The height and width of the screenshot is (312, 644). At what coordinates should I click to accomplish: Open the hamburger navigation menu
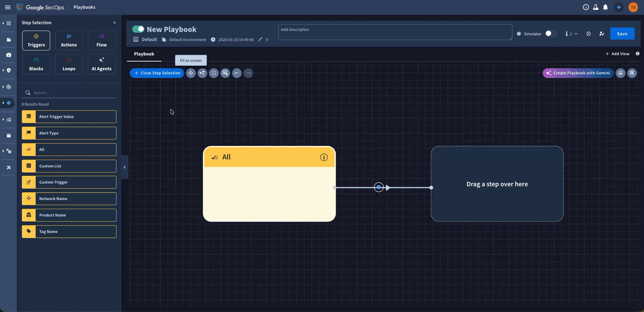[8, 7]
